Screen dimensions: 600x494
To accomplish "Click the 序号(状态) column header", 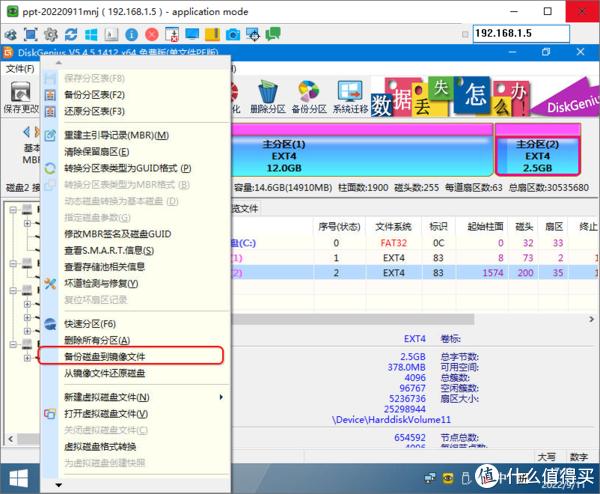I will click(x=339, y=227).
